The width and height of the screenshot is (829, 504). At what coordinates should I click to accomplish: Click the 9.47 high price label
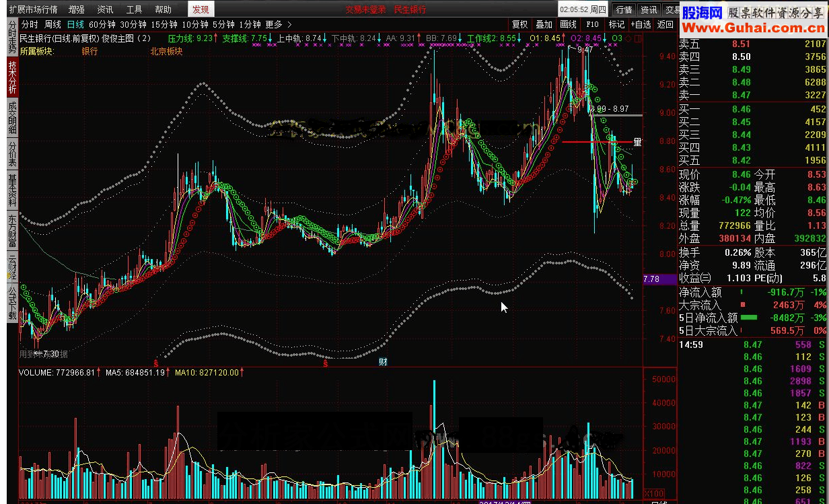pyautogui.click(x=585, y=50)
